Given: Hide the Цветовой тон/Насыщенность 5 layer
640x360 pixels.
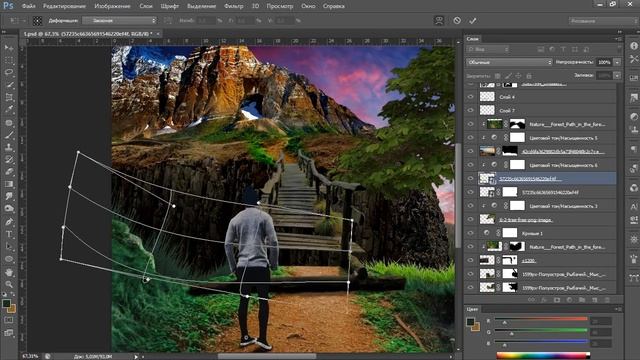Looking at the screenshot, I should click(x=471, y=138).
